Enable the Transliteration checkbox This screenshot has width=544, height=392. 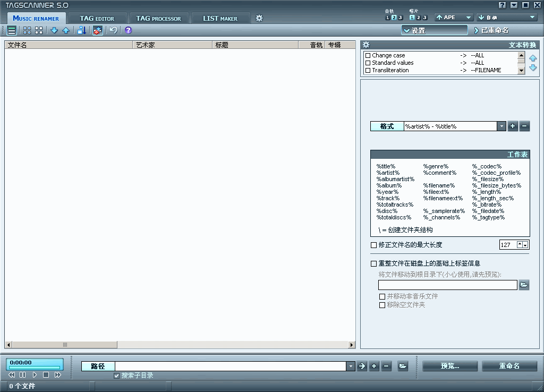coord(368,70)
